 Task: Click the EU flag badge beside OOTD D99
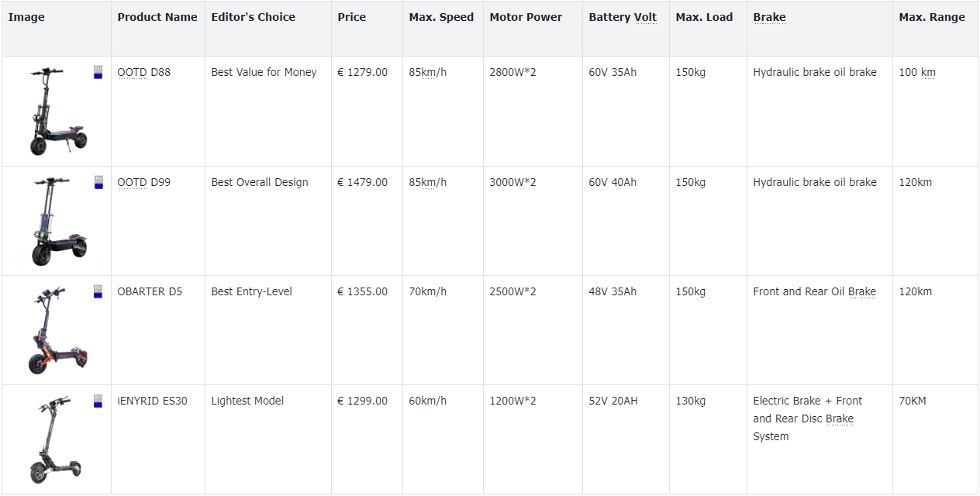coord(98,182)
